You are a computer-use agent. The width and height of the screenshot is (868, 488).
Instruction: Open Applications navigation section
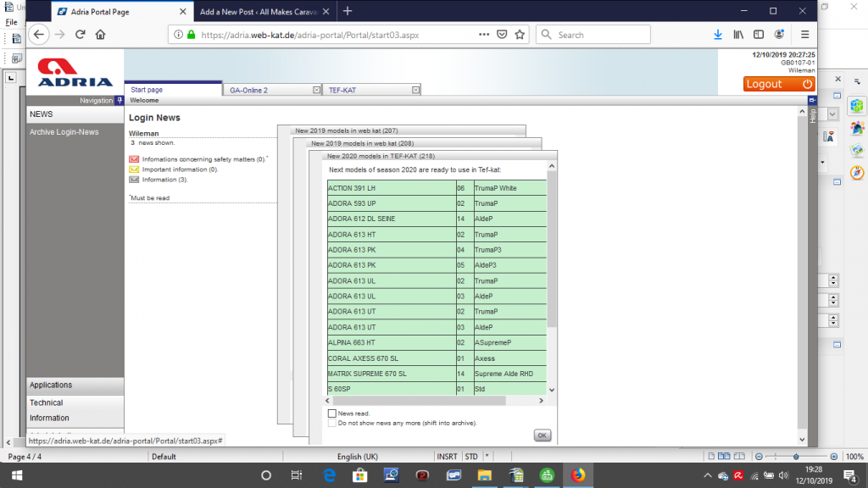coord(75,385)
